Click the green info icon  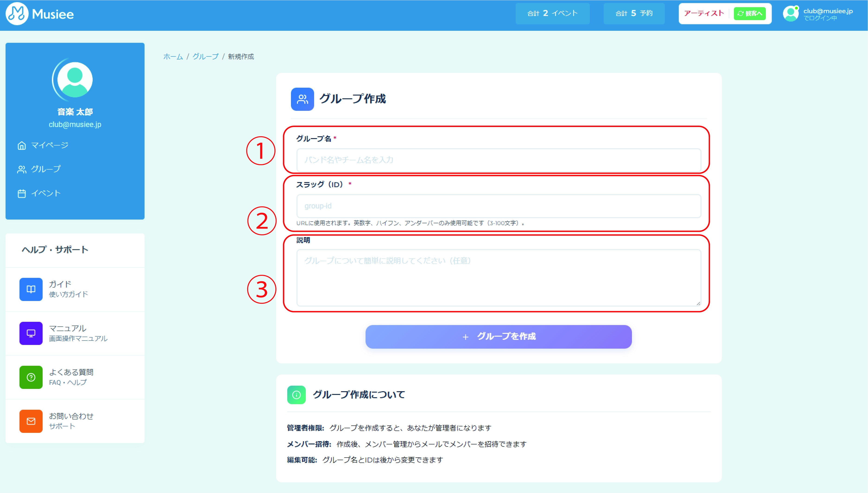296,395
